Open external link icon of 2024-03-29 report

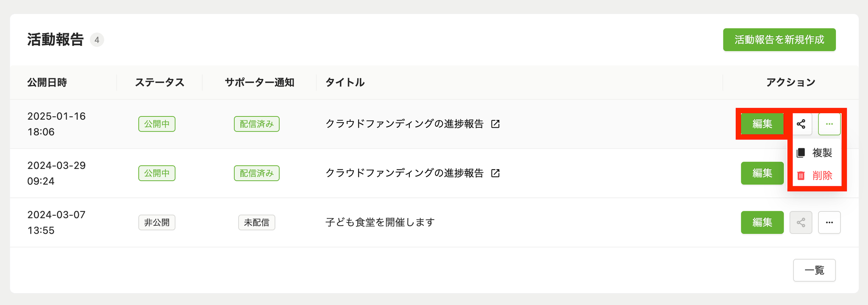[x=495, y=173]
